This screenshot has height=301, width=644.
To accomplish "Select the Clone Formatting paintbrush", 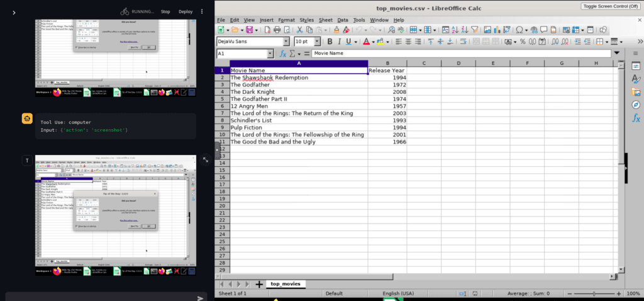I will tap(336, 30).
